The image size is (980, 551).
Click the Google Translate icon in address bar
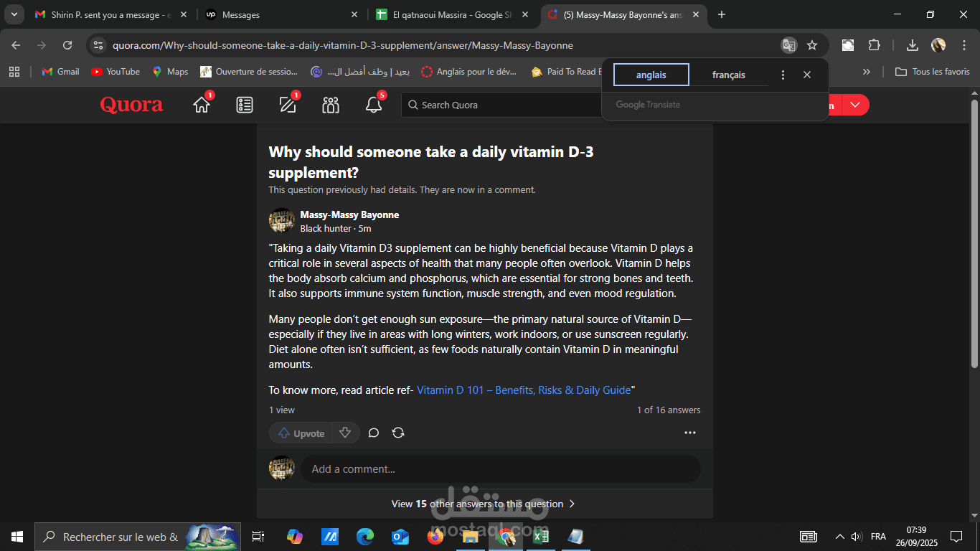click(789, 45)
